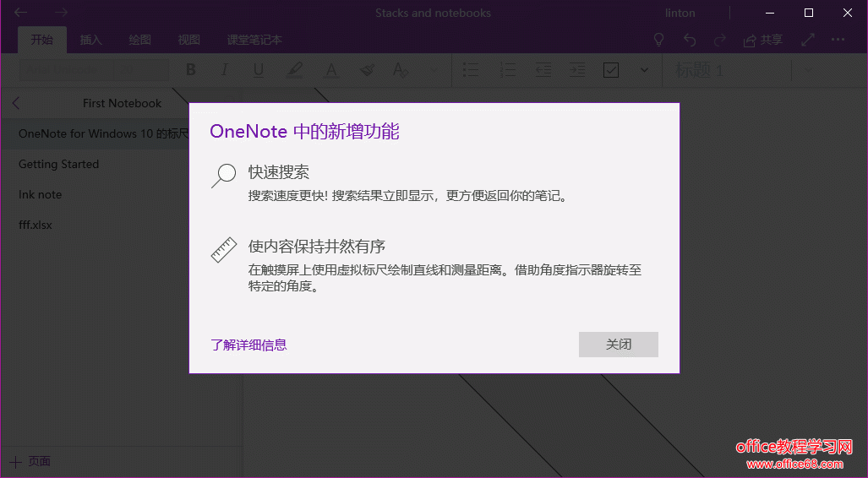Clear formatting with the A eraser icon
The width and height of the screenshot is (868, 478).
pos(401,70)
